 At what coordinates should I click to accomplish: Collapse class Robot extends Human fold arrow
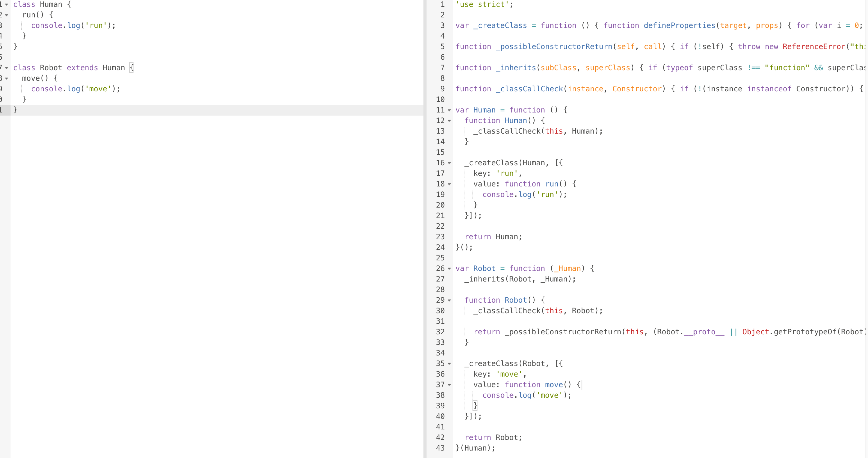[7, 68]
